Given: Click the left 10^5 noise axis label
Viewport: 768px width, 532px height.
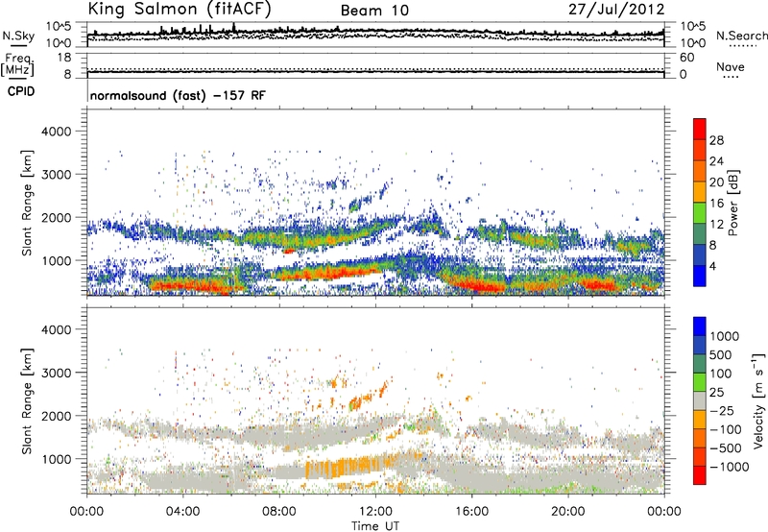Looking at the screenshot, I should pos(59,27).
